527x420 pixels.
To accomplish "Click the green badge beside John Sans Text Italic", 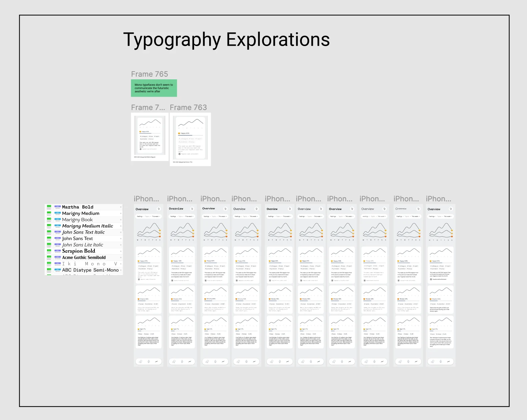I will click(x=49, y=231).
